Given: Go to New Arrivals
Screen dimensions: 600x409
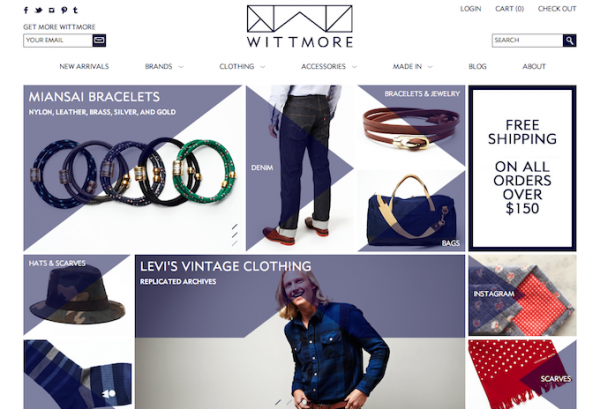Looking at the screenshot, I should coord(84,67).
